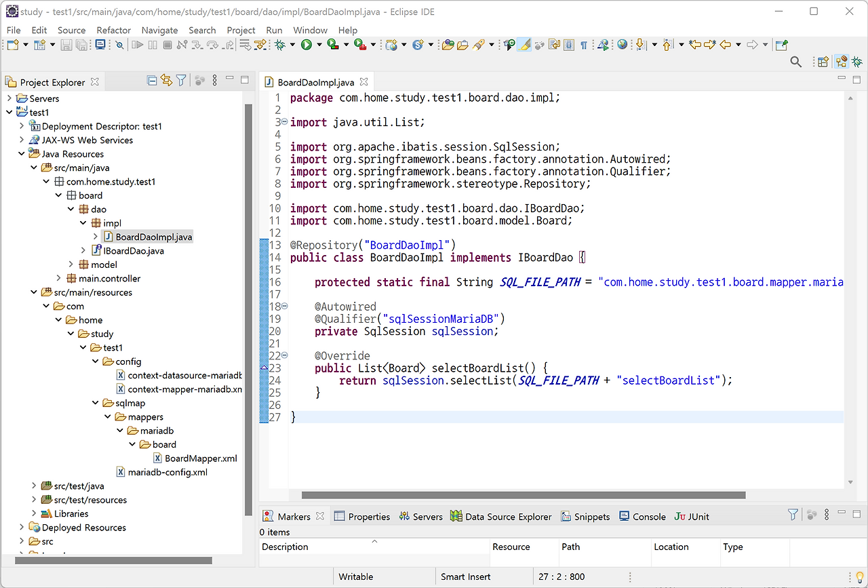Toggle Mark Occurrences highlighter button
The width and height of the screenshot is (868, 588).
point(525,45)
